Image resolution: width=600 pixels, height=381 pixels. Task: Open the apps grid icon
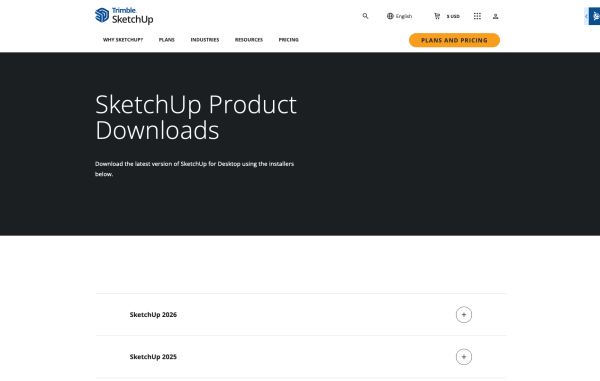(x=477, y=16)
